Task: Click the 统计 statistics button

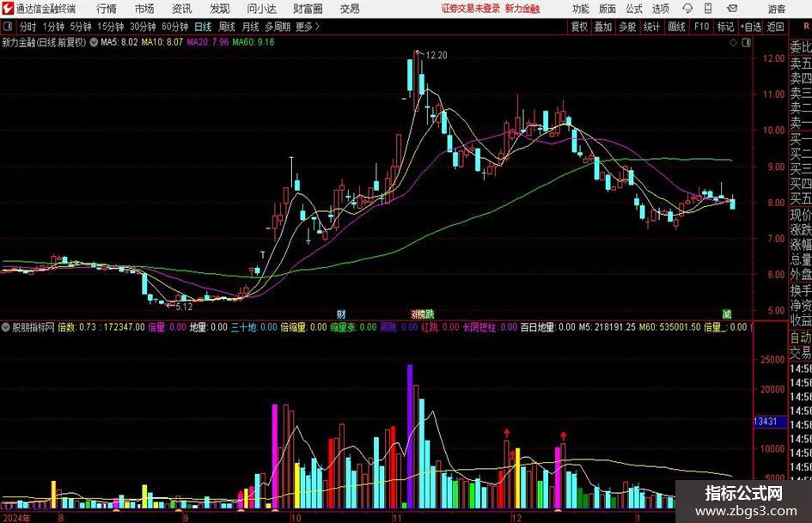Action: (651, 27)
